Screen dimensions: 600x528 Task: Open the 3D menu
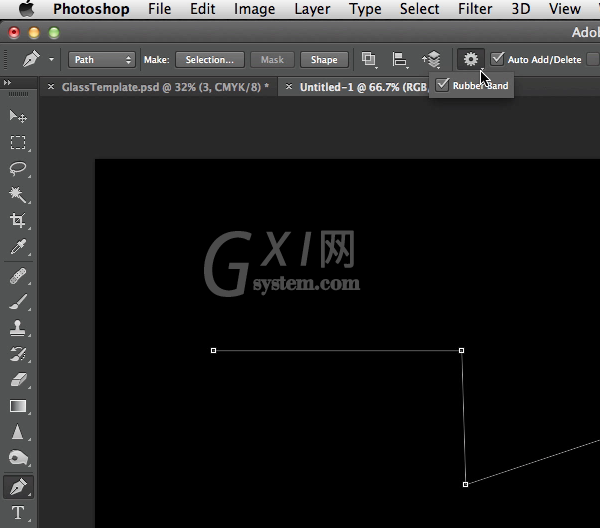(x=521, y=9)
